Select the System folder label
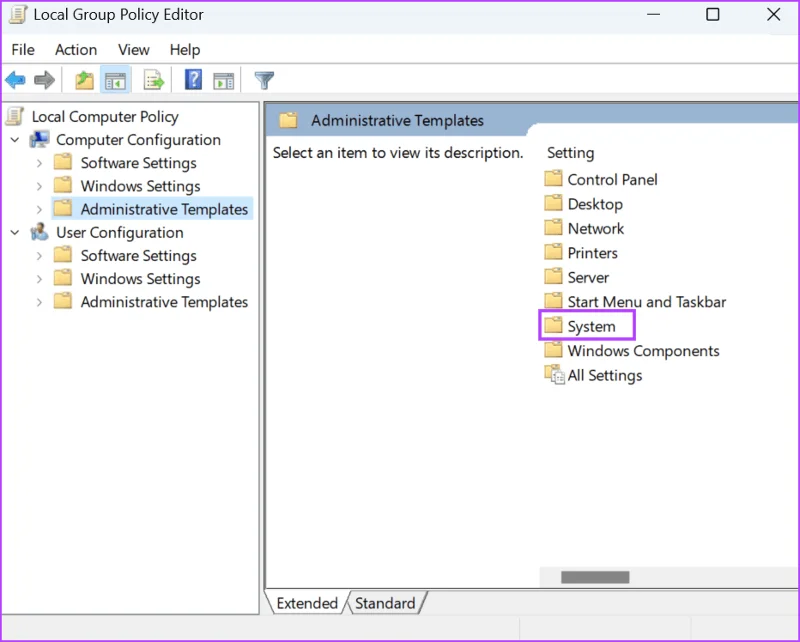Image resolution: width=800 pixels, height=642 pixels. (x=591, y=326)
